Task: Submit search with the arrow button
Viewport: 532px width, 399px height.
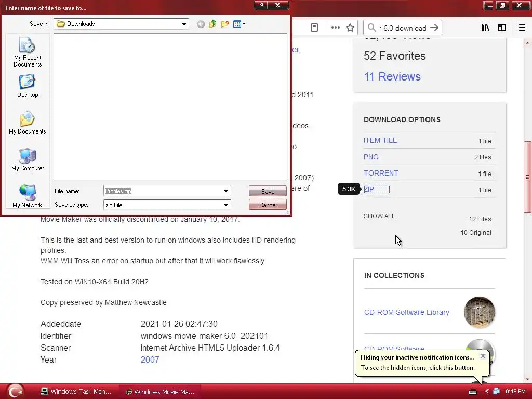Action: click(x=434, y=28)
